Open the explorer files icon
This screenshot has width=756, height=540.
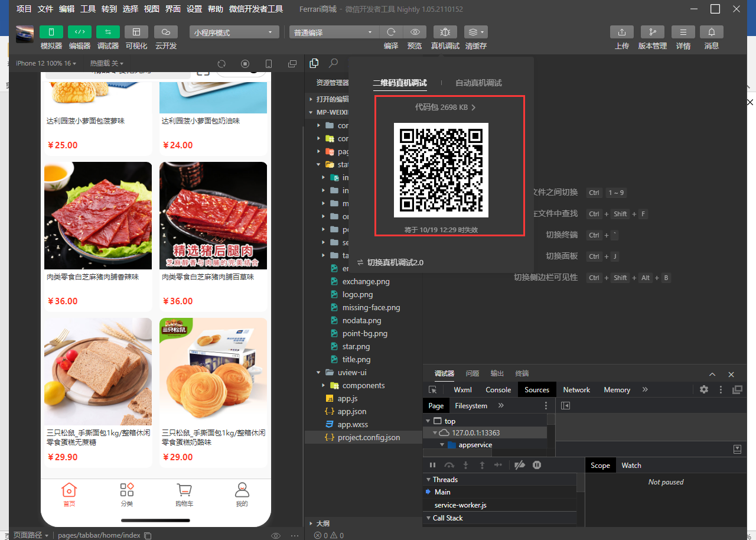tap(314, 63)
